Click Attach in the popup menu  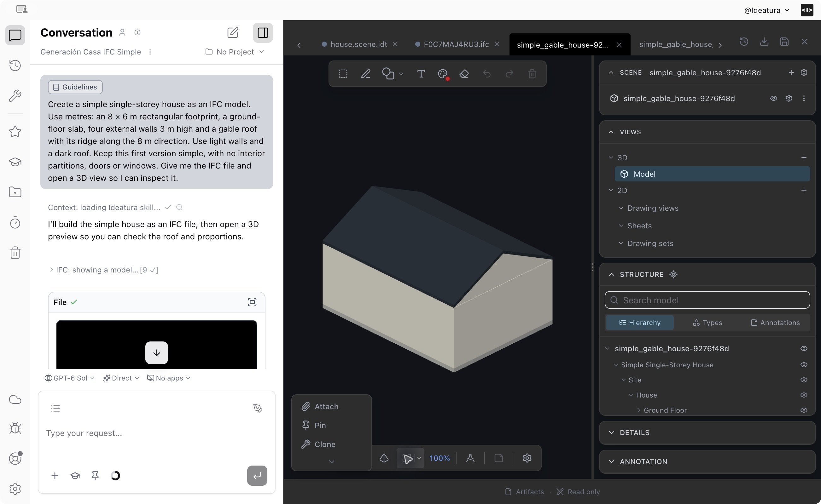pos(320,406)
